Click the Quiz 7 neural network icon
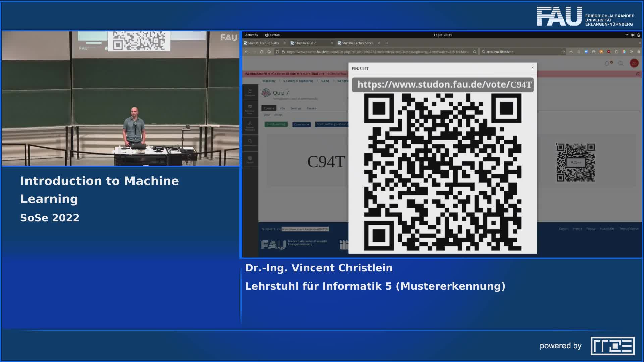This screenshot has height=362, width=644. click(x=267, y=93)
